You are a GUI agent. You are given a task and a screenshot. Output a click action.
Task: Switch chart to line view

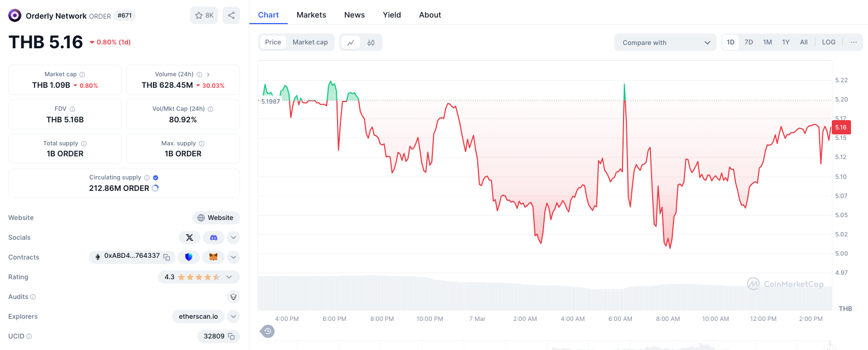coord(351,42)
